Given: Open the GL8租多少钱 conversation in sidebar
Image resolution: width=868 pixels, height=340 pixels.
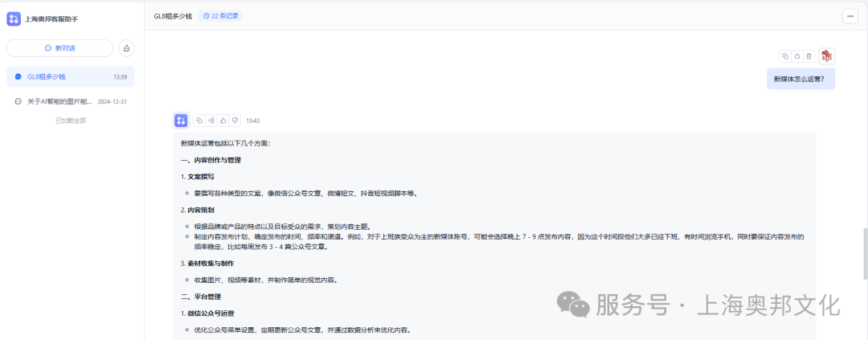Looking at the screenshot, I should pos(70,76).
